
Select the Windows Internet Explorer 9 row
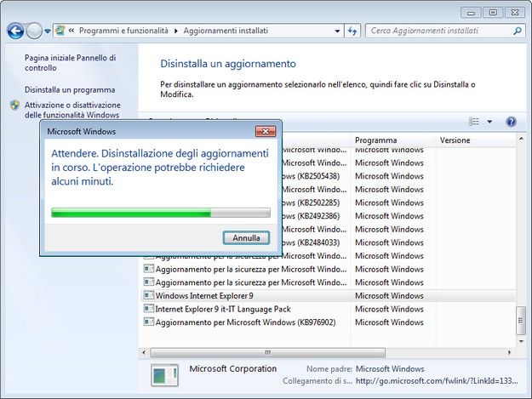tap(328, 295)
